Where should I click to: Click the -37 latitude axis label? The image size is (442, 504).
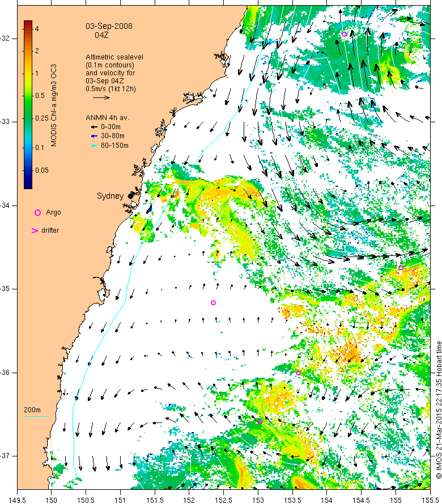[x=5, y=456]
